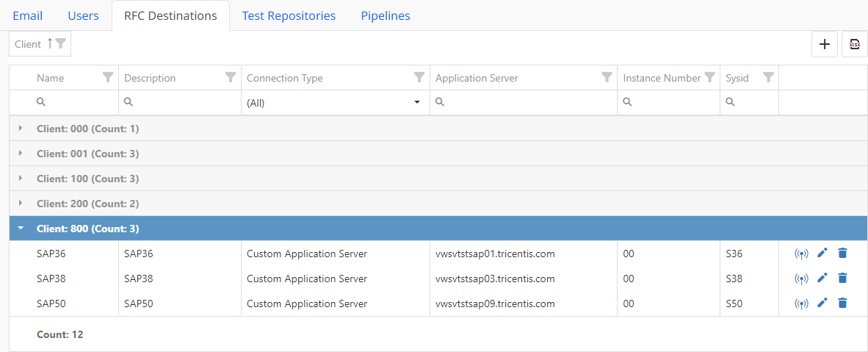Open the Pipelines tab

(386, 15)
